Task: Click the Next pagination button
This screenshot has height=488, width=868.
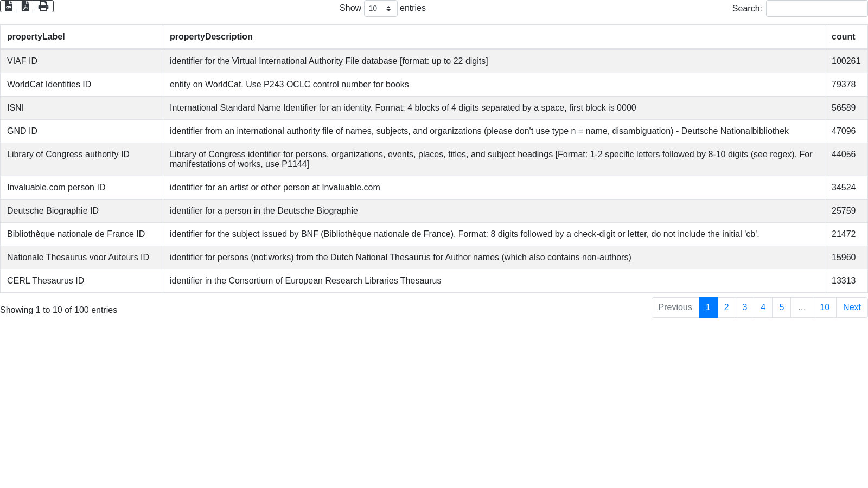Action: point(852,307)
